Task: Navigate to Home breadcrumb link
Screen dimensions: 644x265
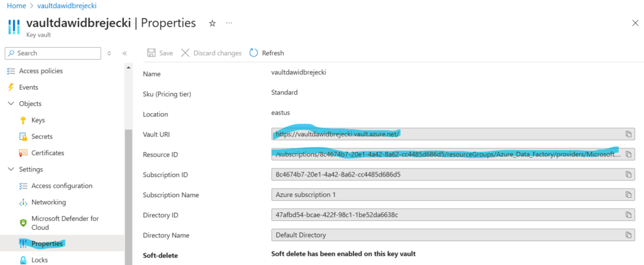Action: tap(15, 5)
